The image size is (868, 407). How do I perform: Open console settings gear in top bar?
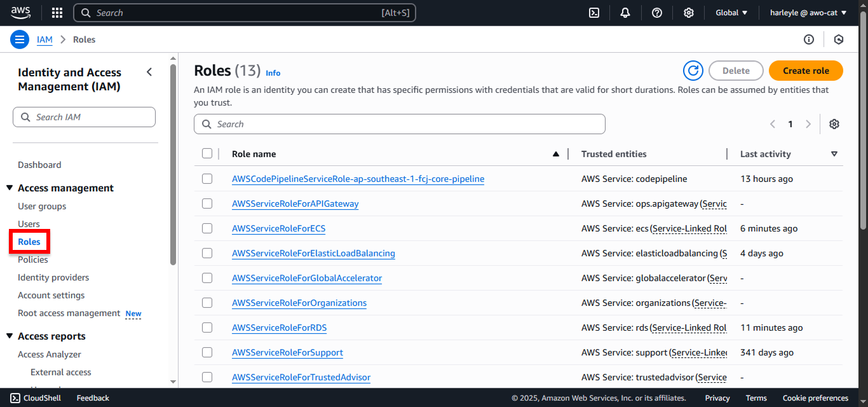coord(689,13)
